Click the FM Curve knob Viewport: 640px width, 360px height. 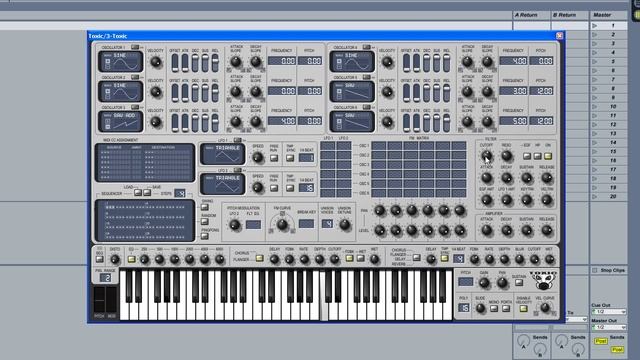click(282, 224)
